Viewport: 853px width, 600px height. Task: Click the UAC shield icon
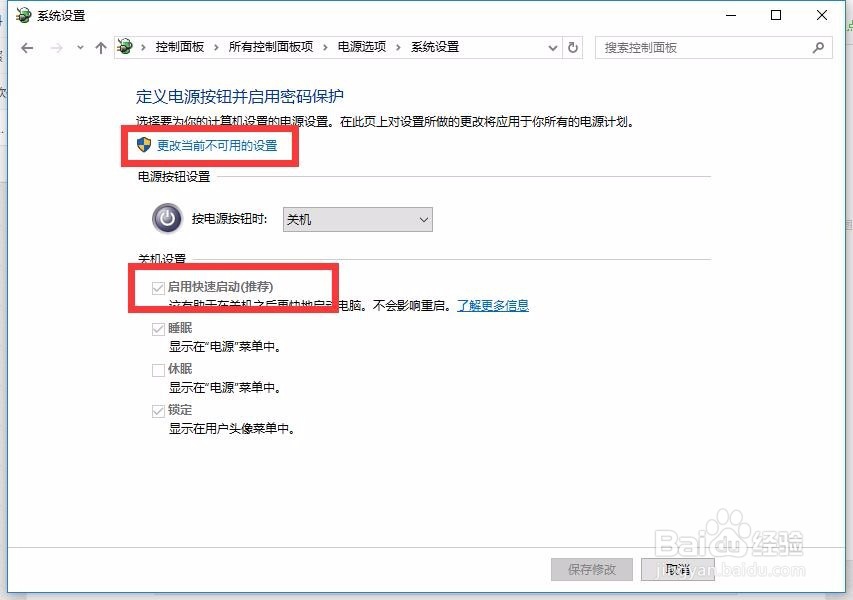point(144,145)
